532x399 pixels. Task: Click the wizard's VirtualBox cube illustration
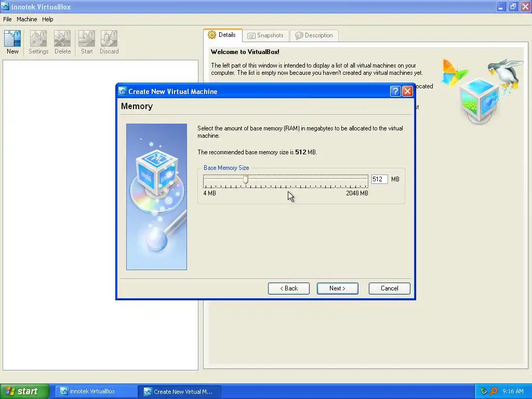[x=156, y=197]
